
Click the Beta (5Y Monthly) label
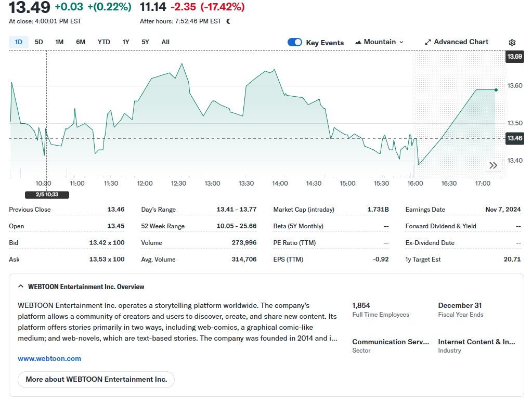(298, 226)
